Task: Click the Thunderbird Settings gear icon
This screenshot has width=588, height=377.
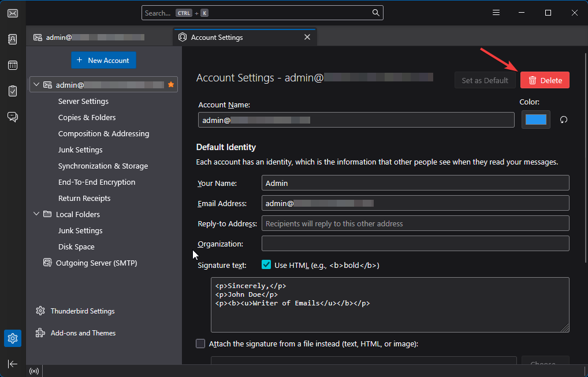Action: (40, 311)
